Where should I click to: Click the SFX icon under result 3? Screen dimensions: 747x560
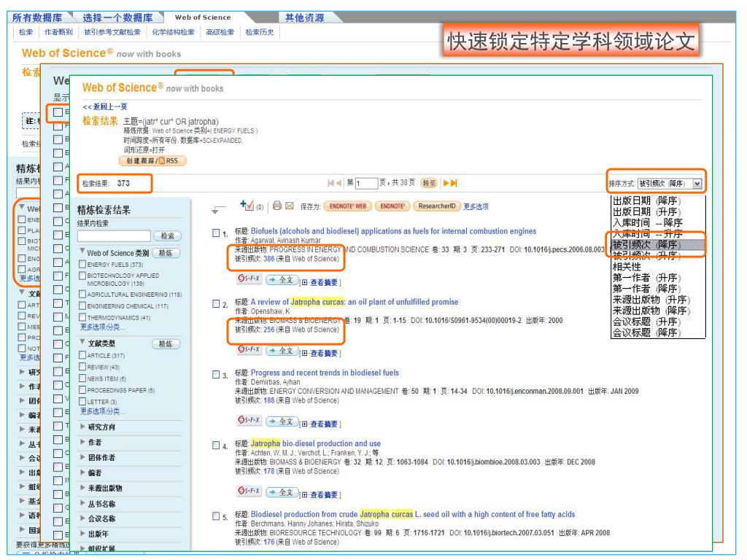pos(249,420)
